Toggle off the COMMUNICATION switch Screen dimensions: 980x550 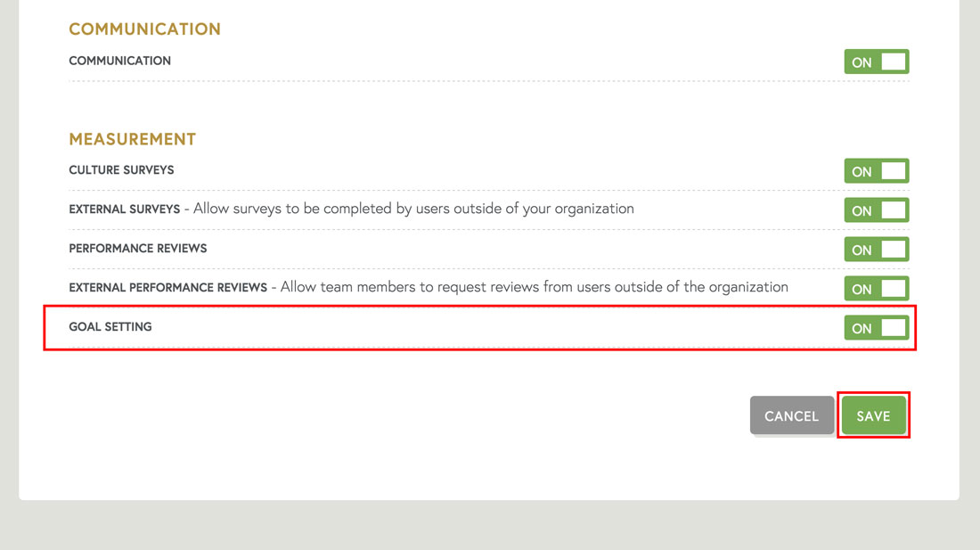click(x=876, y=62)
